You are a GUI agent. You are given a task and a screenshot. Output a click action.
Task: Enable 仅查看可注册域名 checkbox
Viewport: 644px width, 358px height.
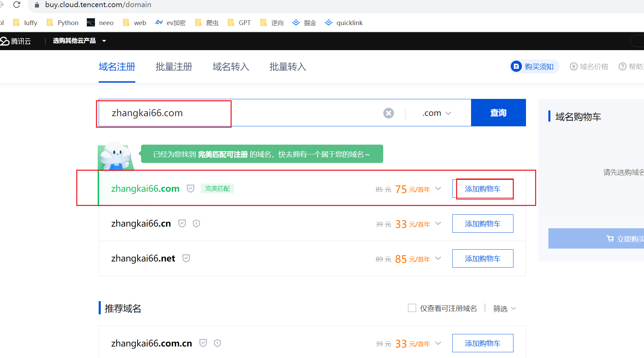coord(412,308)
